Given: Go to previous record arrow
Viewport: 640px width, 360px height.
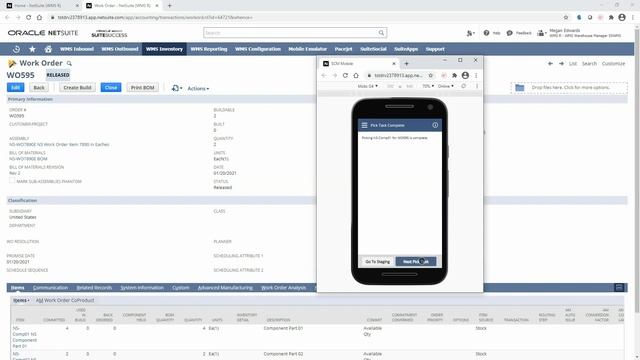Looking at the screenshot, I should coord(550,64).
